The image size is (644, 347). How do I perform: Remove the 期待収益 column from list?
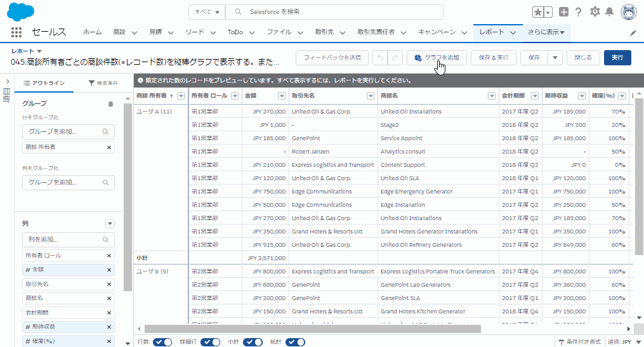point(109,327)
